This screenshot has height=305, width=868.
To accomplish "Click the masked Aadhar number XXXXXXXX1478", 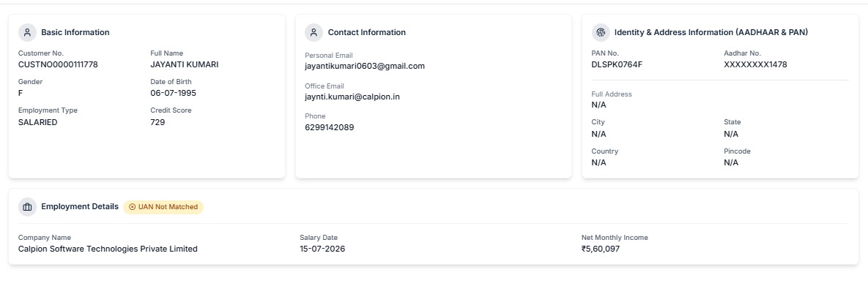I will [x=755, y=64].
